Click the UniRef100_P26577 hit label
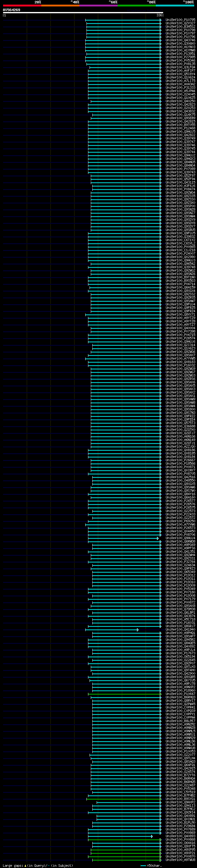197x868 pixels. tap(180, 501)
